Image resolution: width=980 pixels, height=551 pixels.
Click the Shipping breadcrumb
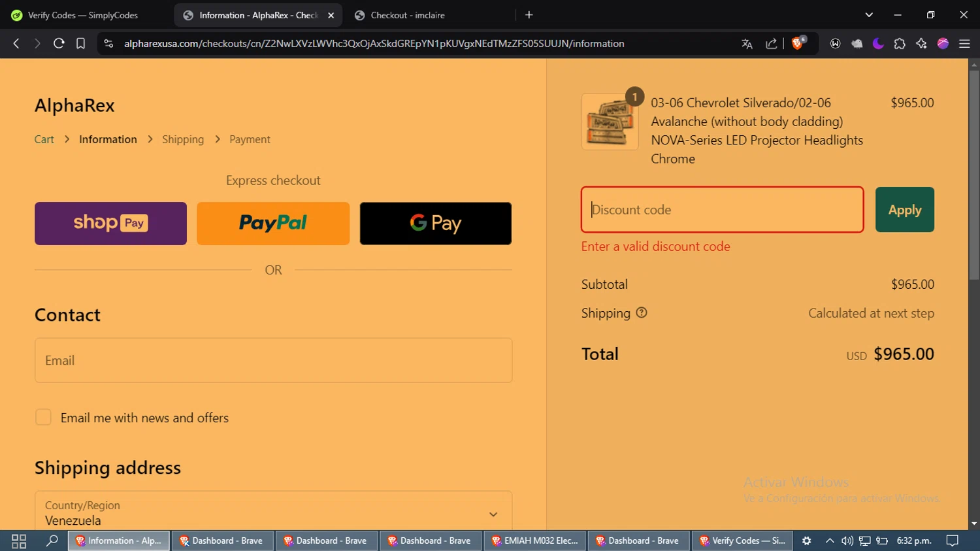pos(183,139)
